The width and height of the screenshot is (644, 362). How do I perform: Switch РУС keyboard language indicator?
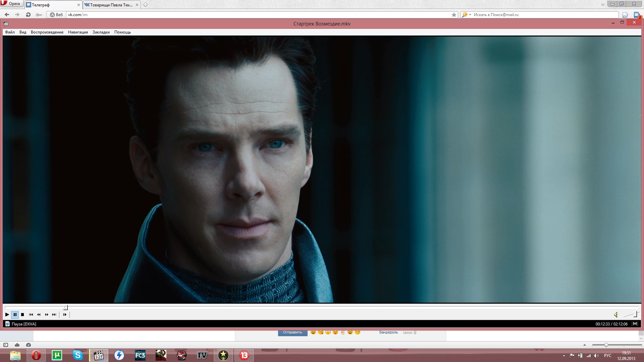(x=607, y=356)
